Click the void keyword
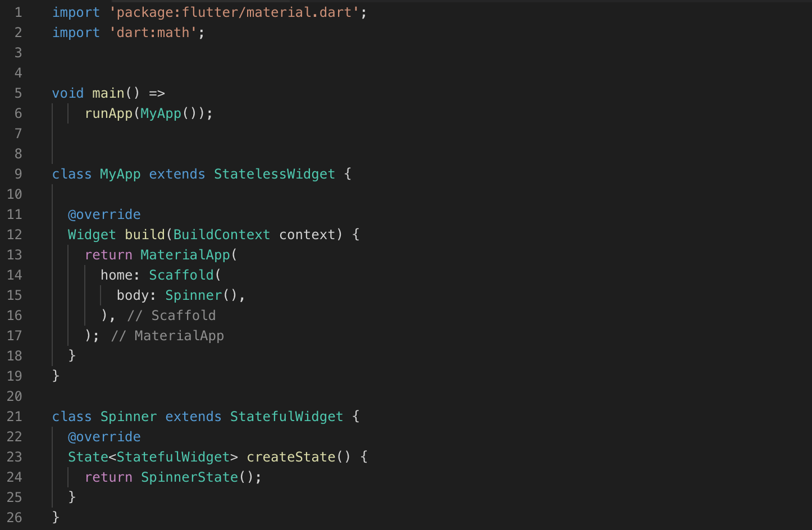The height and width of the screenshot is (530, 812). click(x=67, y=93)
